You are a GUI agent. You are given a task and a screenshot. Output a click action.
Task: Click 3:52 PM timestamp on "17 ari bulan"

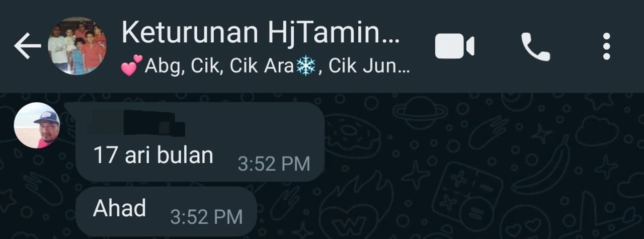(x=274, y=164)
